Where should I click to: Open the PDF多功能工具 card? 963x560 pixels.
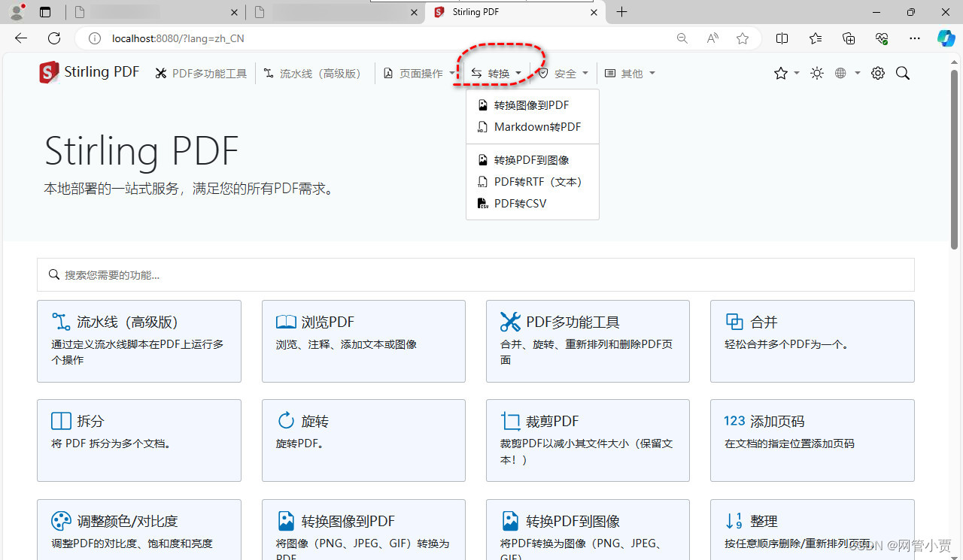coord(588,341)
